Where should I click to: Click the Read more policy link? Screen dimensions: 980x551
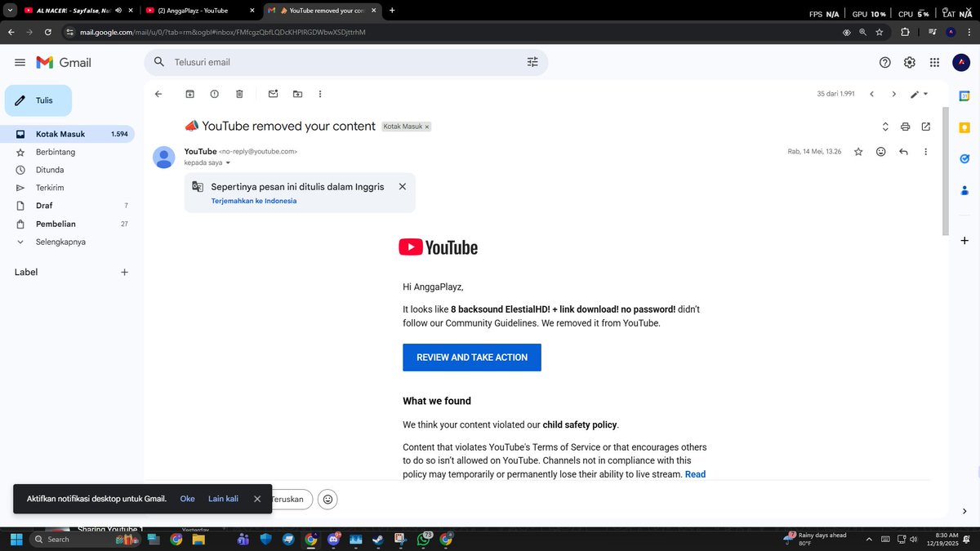[x=695, y=474]
